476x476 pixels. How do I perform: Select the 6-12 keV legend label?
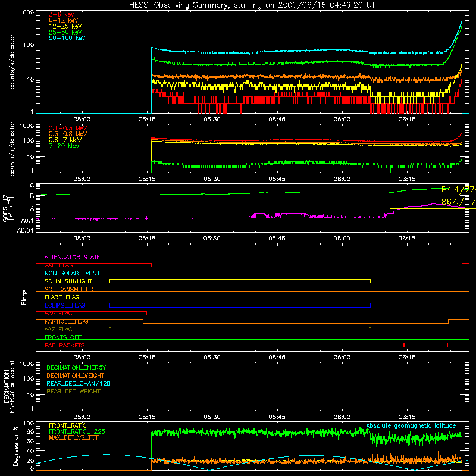pos(64,20)
